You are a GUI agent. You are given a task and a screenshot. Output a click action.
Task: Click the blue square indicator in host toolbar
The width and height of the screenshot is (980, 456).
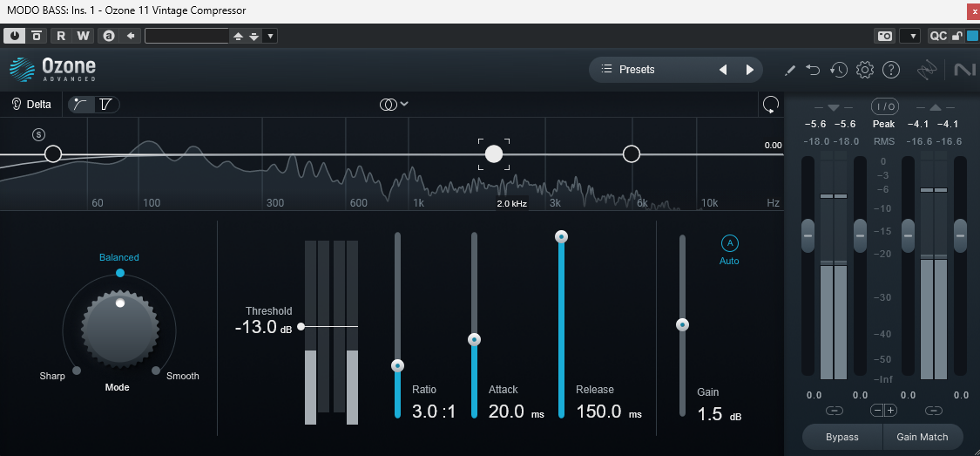[x=972, y=36]
